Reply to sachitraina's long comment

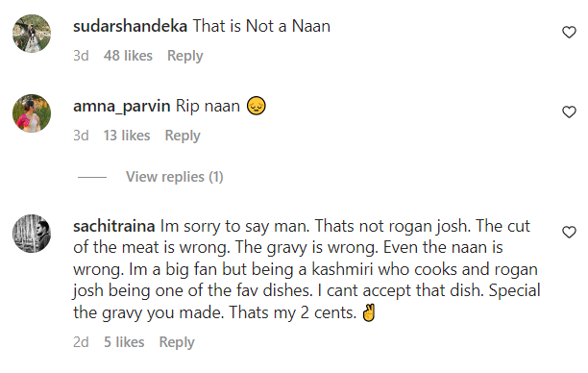pos(177,342)
